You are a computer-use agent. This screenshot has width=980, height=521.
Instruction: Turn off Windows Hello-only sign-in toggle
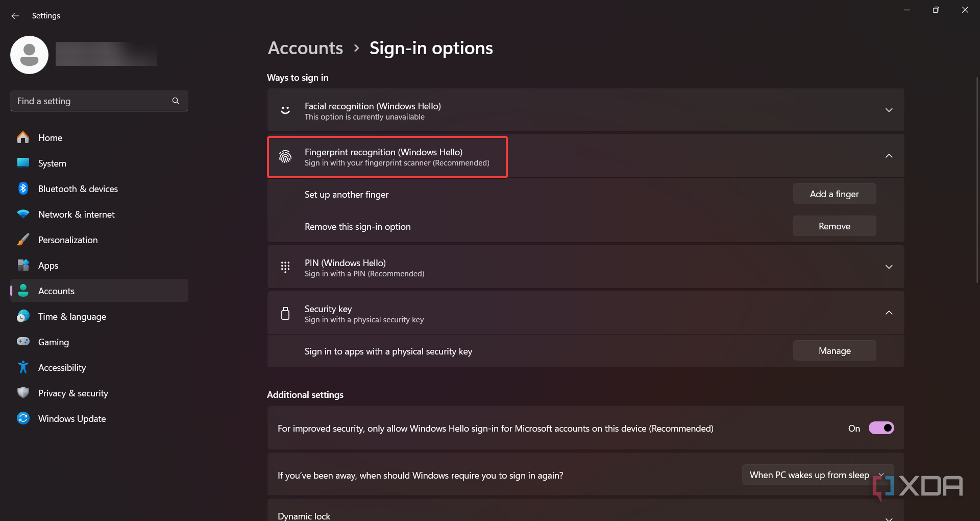[x=881, y=428]
